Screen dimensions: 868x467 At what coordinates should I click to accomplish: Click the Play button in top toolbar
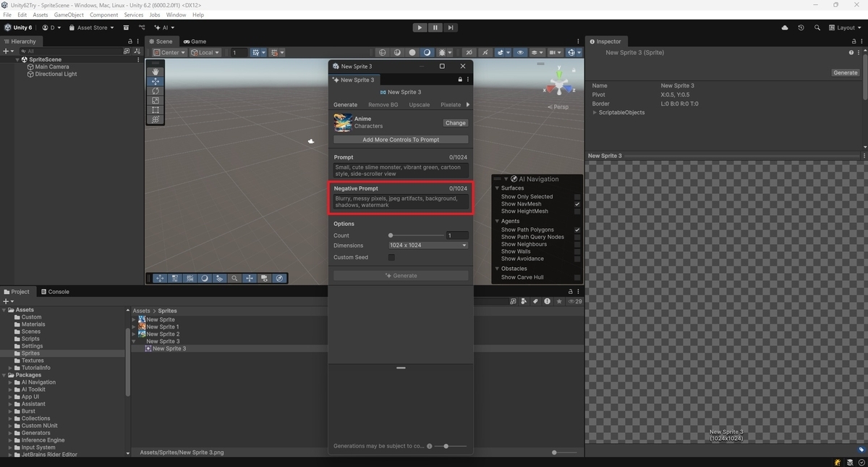pyautogui.click(x=420, y=28)
